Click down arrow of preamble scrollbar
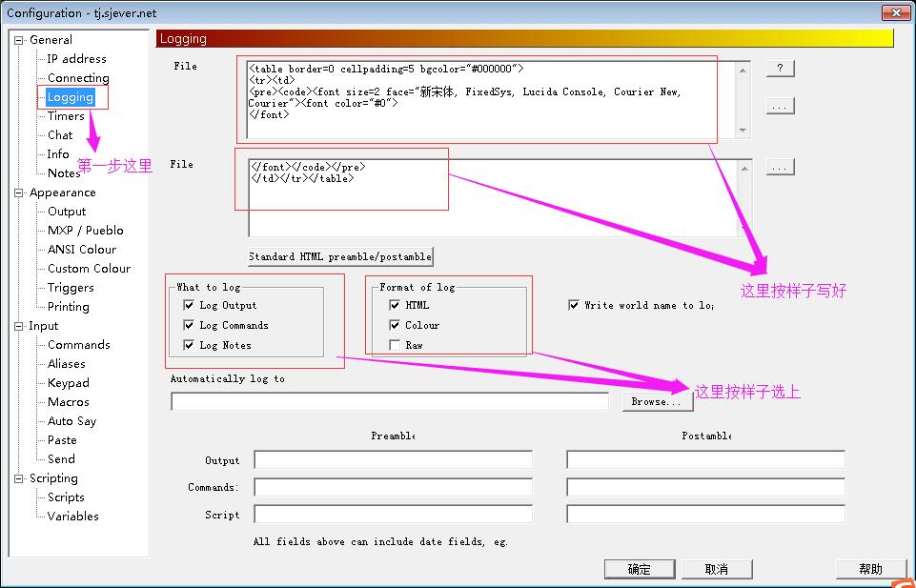Viewport: 916px width, 588px height. tap(743, 131)
